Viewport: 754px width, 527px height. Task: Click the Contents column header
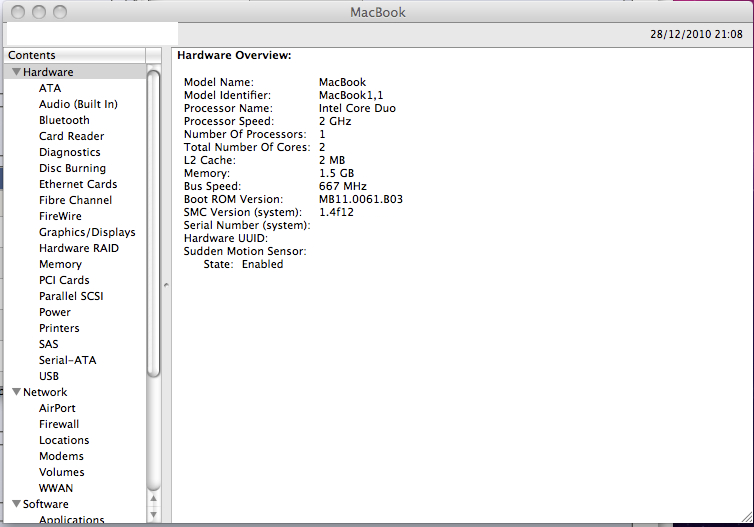75,55
